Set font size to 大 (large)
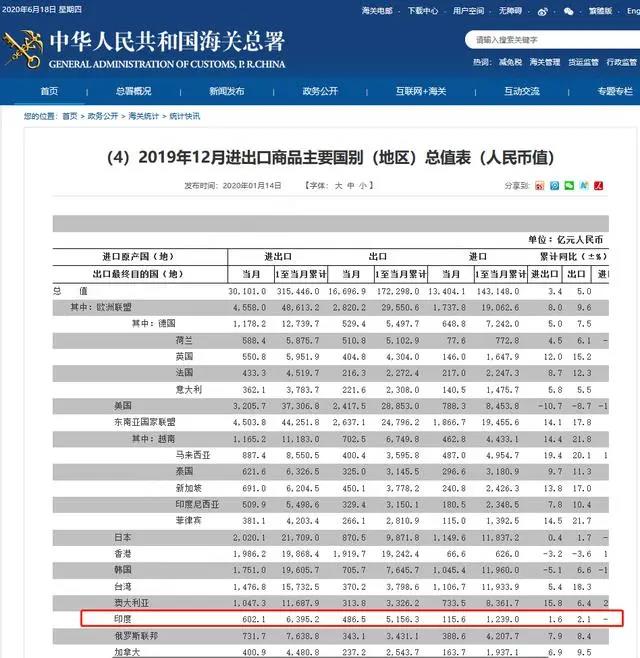The width and height of the screenshot is (640, 658). point(338,186)
